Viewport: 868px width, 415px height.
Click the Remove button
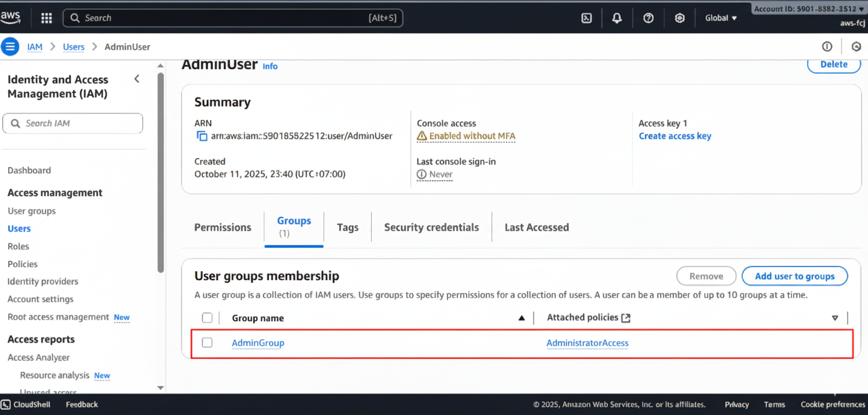[706, 276]
